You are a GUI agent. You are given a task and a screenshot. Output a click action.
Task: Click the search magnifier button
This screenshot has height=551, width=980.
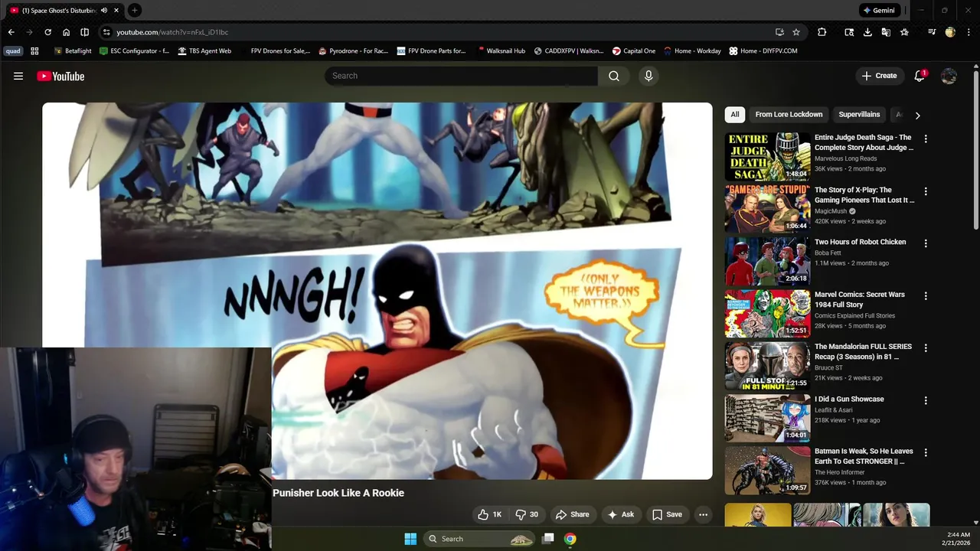[614, 76]
